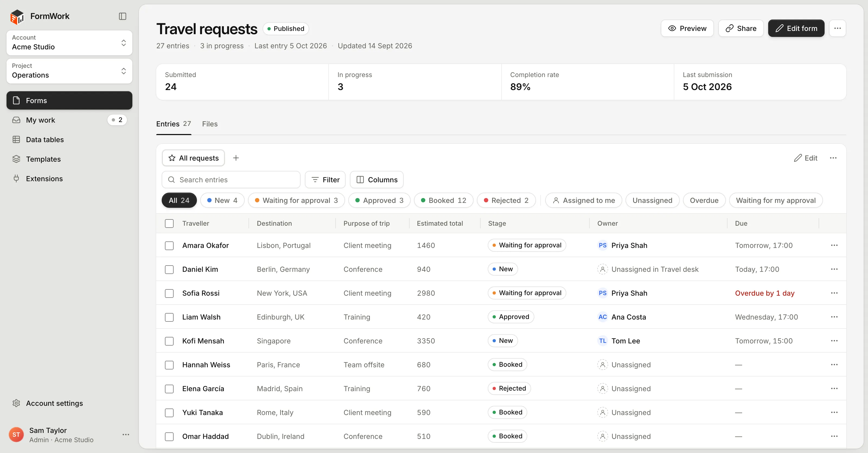This screenshot has width=868, height=453.
Task: Filter entries by Overdue chip
Action: pyautogui.click(x=704, y=200)
